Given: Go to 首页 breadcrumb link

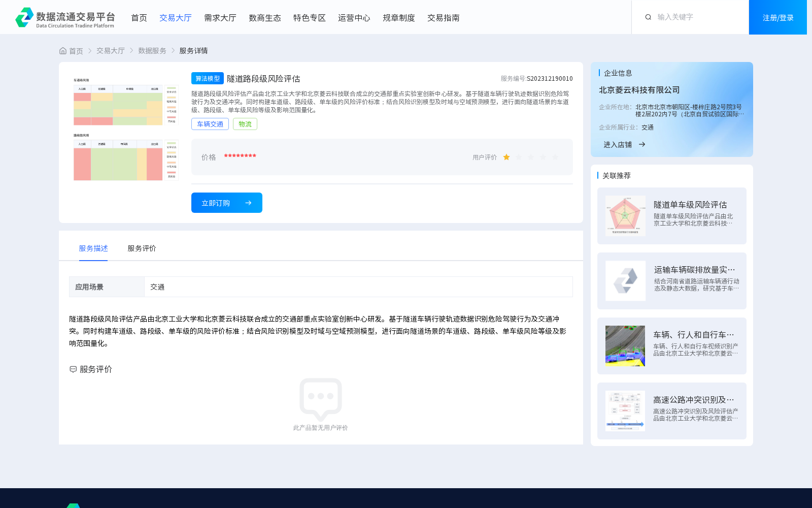Looking at the screenshot, I should point(76,51).
